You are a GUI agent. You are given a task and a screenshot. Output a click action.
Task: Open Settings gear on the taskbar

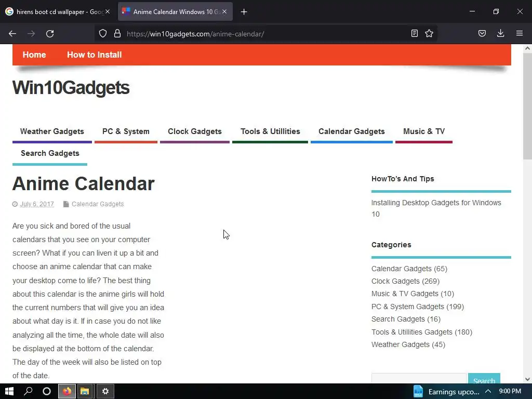pyautogui.click(x=105, y=392)
